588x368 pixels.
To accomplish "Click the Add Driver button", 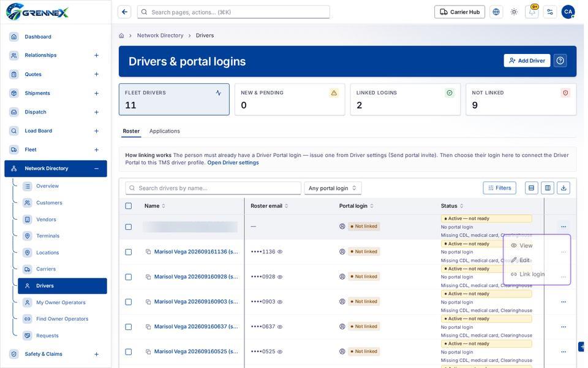I will click(527, 61).
